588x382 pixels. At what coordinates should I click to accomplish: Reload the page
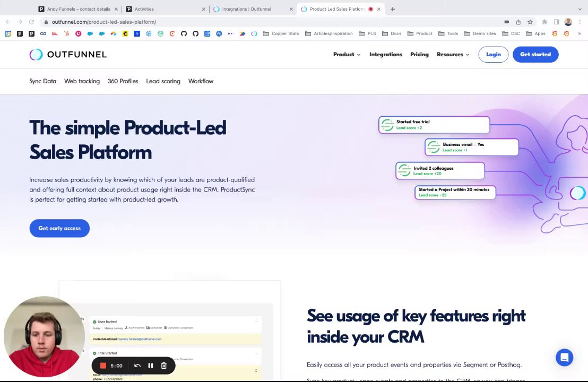31,22
